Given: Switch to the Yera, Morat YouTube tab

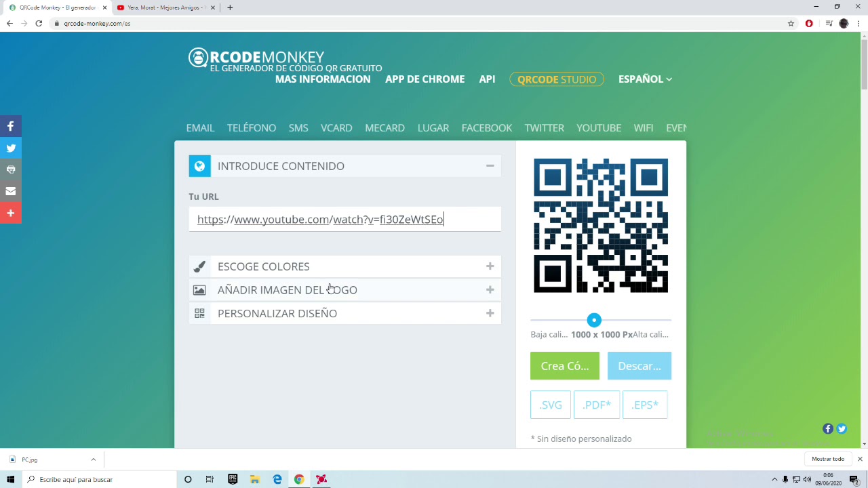Looking at the screenshot, I should (x=165, y=7).
